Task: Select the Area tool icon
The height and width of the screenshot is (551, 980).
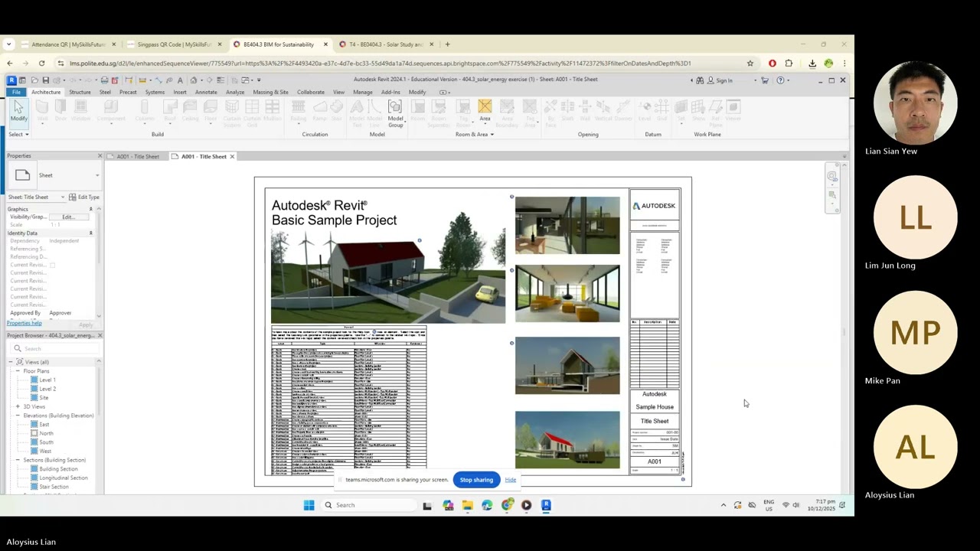Action: click(485, 106)
